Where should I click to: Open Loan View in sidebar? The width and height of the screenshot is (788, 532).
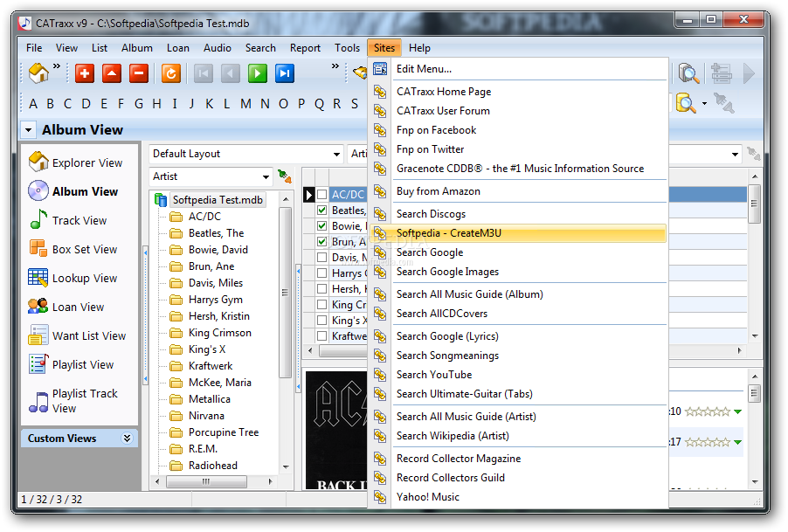point(66,307)
